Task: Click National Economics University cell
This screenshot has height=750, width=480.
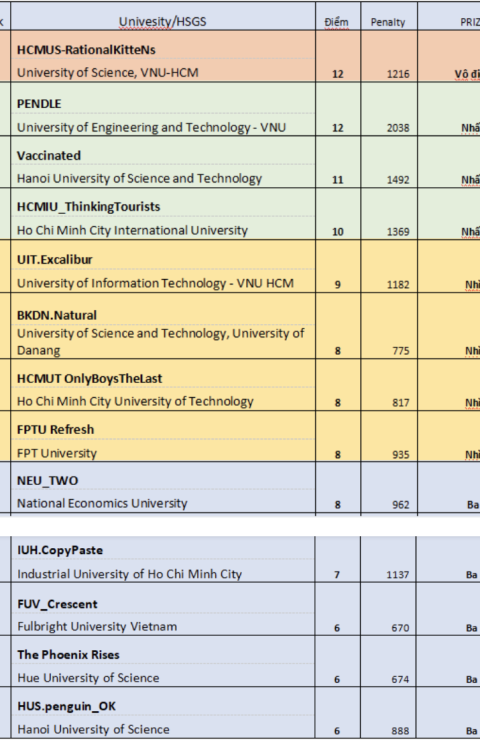Action: coord(102,503)
